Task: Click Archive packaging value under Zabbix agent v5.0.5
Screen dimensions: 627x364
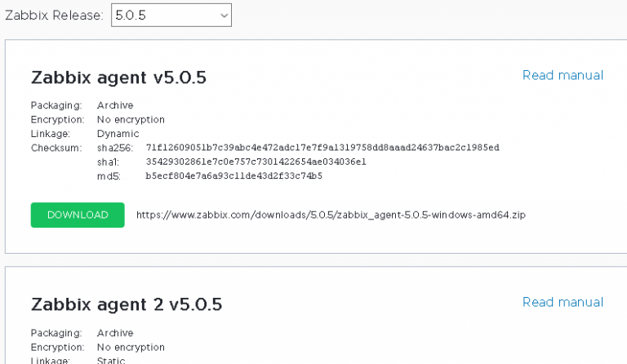Action: pyautogui.click(x=115, y=105)
